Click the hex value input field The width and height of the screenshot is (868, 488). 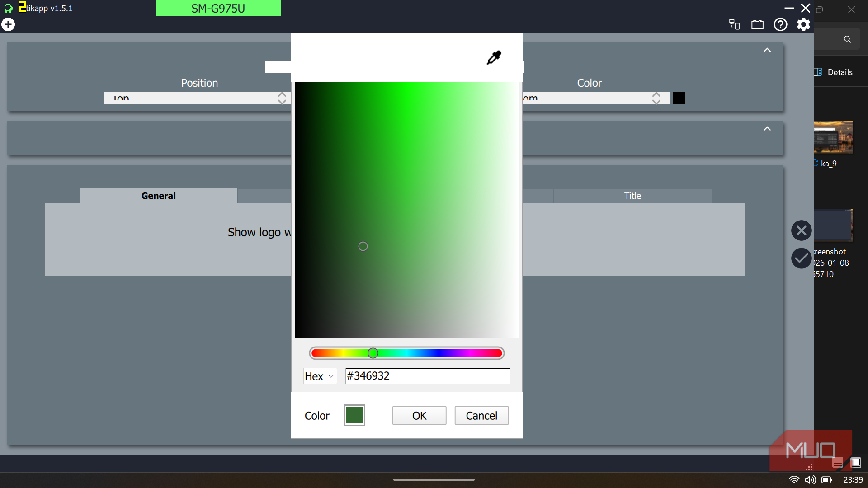click(428, 376)
